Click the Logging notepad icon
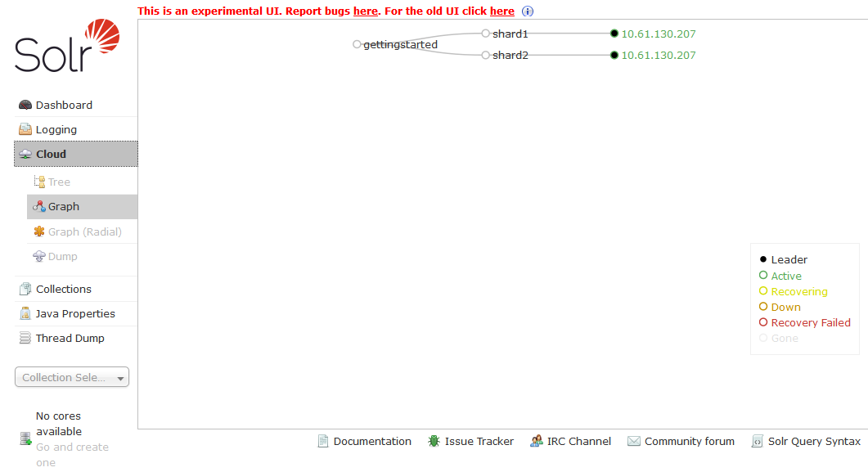This screenshot has height=472, width=868. click(25, 129)
